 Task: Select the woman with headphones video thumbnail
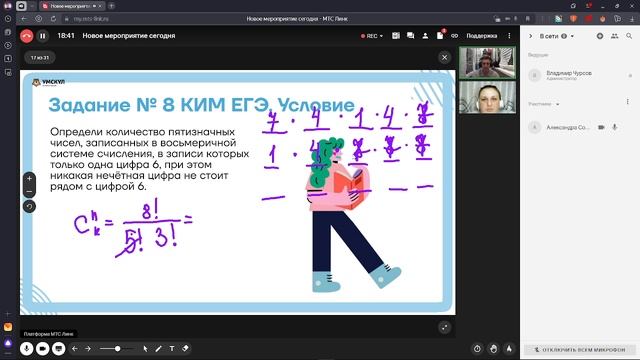tap(487, 97)
